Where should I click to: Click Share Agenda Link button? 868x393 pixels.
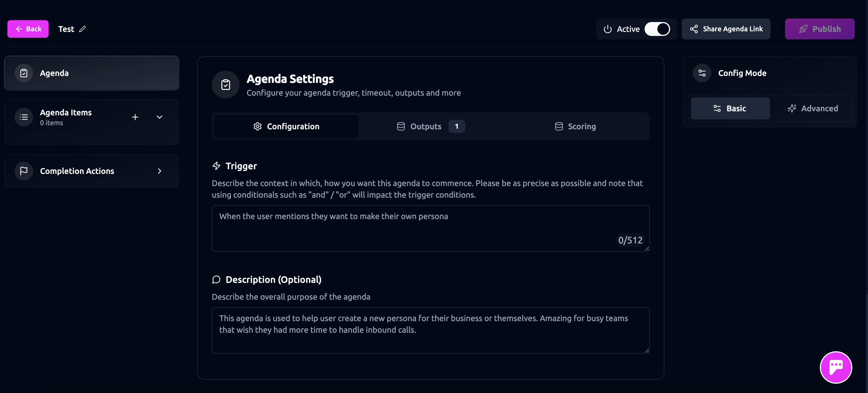pyautogui.click(x=726, y=29)
